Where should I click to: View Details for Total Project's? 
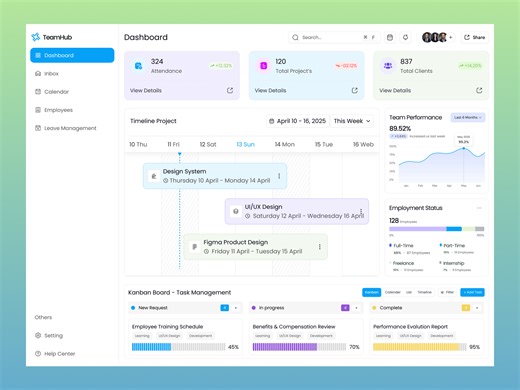270,90
